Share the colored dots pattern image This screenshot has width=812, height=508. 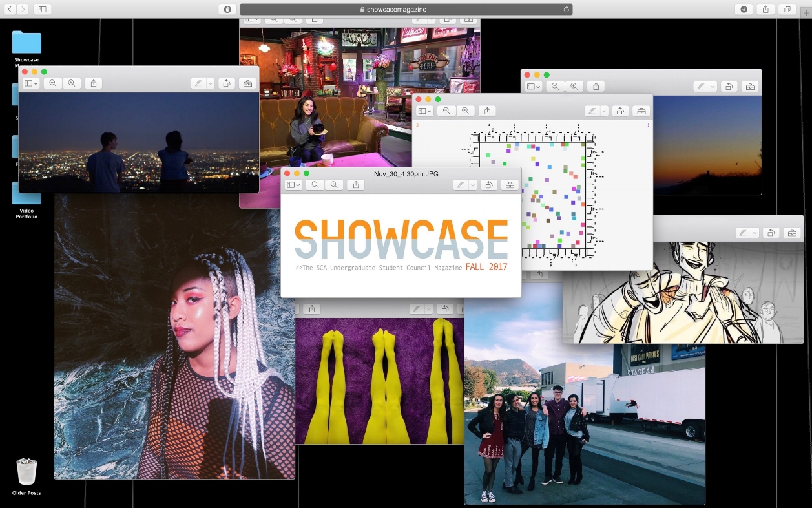coord(488,111)
